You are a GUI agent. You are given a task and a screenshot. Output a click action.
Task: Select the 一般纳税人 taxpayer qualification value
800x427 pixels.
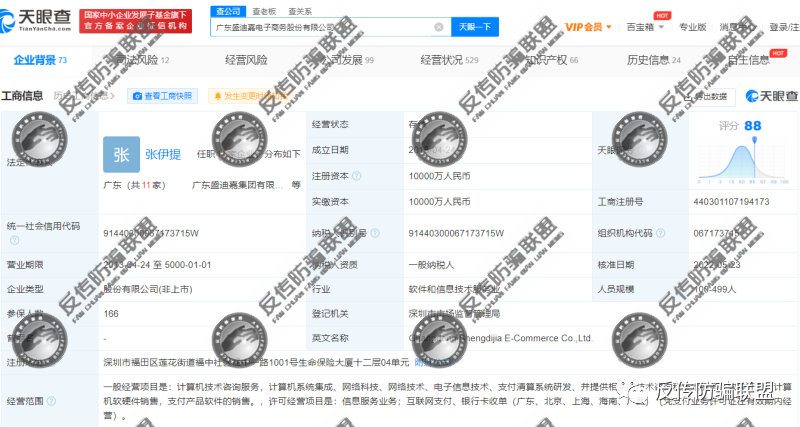[x=431, y=265]
